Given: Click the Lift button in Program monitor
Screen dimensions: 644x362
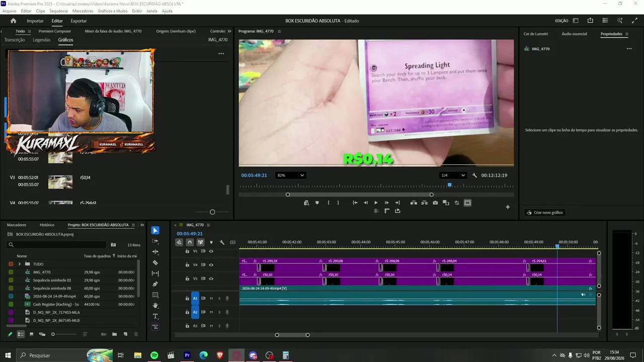Looking at the screenshot, I should click(414, 203).
